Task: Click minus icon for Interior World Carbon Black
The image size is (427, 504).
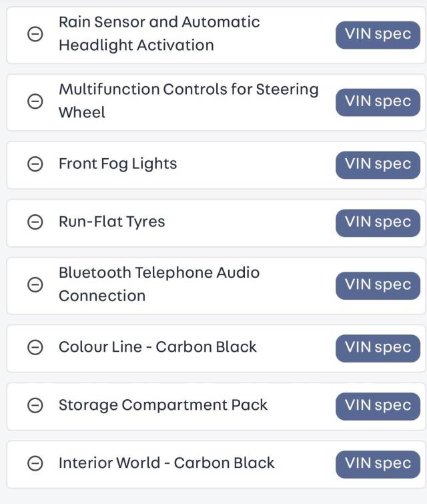Action: tap(35, 463)
